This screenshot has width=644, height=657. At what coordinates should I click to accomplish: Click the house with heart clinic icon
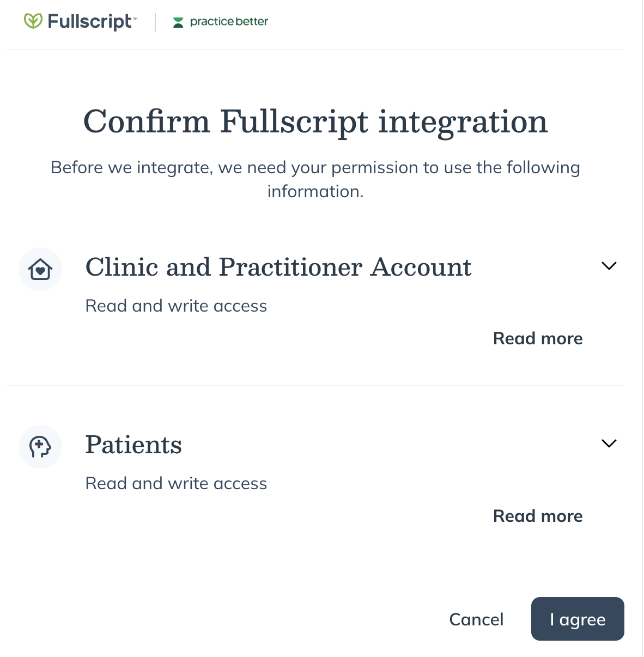(40, 269)
